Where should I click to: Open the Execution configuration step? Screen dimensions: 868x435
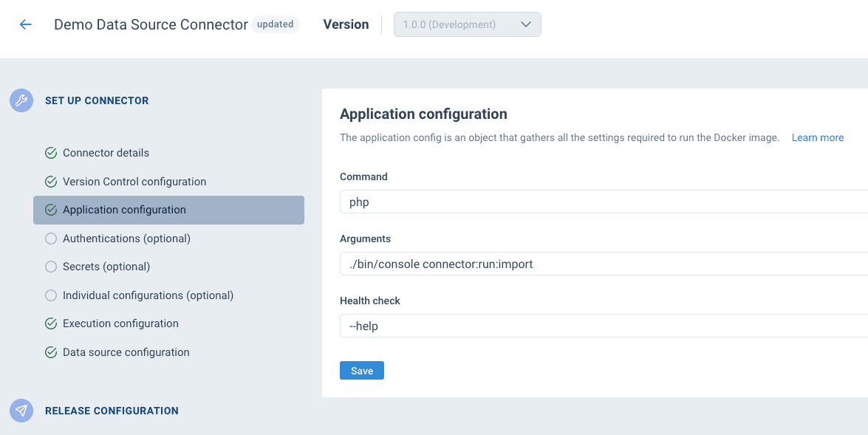click(120, 323)
